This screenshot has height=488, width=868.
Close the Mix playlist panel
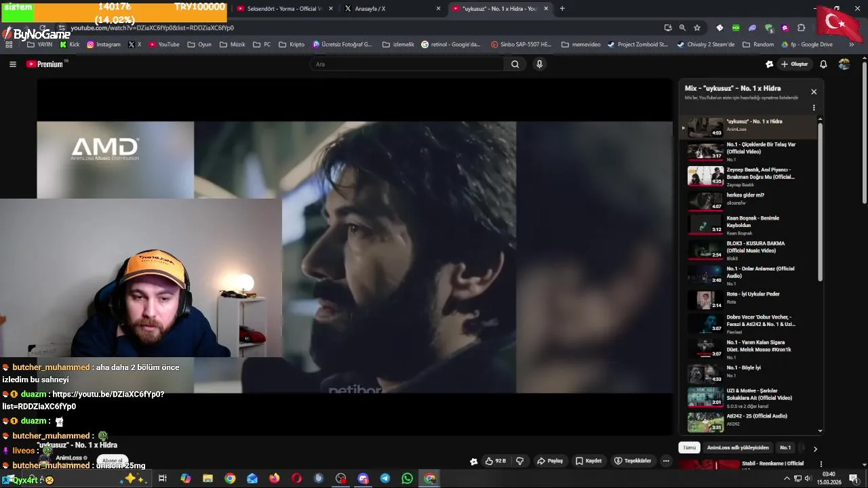(x=814, y=92)
